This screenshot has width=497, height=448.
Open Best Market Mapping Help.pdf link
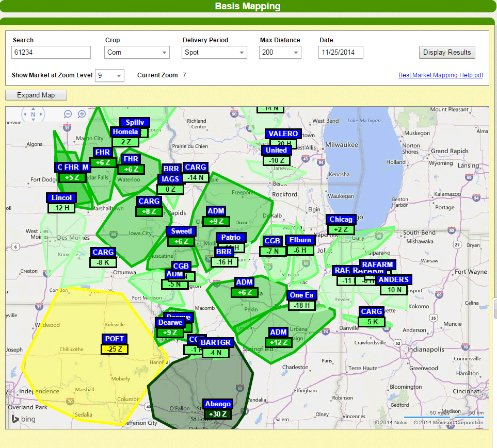point(441,75)
